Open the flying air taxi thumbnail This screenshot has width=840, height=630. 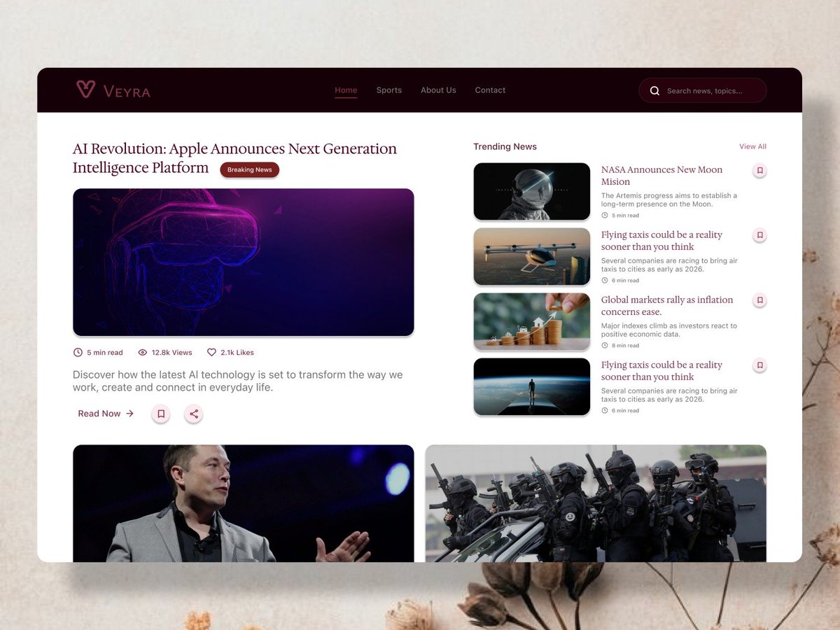coord(532,257)
